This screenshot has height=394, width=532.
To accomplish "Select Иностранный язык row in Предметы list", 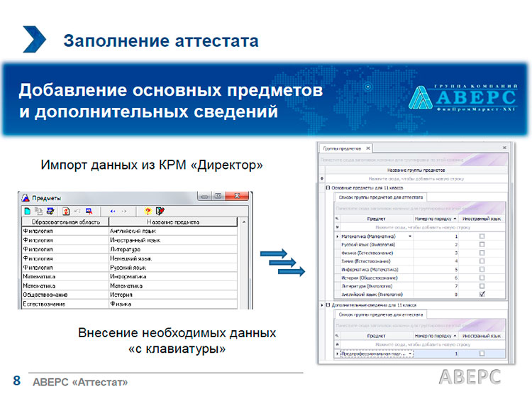I will (130, 240).
